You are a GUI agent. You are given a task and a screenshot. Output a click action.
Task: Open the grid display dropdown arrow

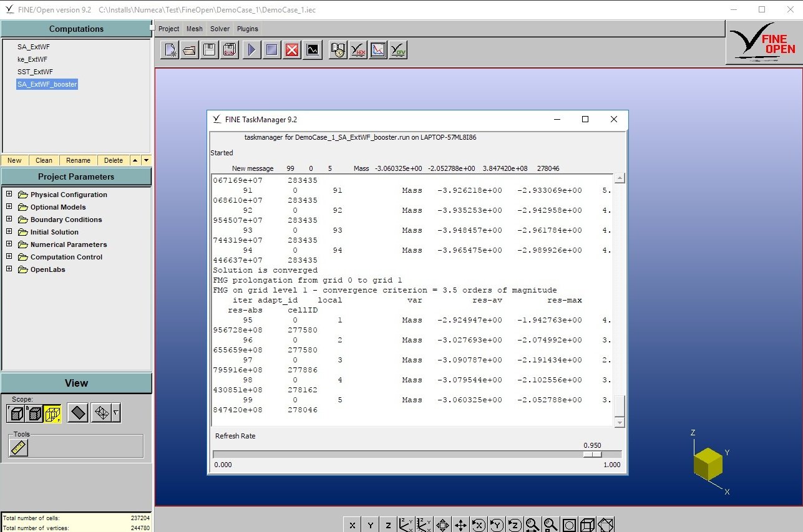click(x=116, y=413)
